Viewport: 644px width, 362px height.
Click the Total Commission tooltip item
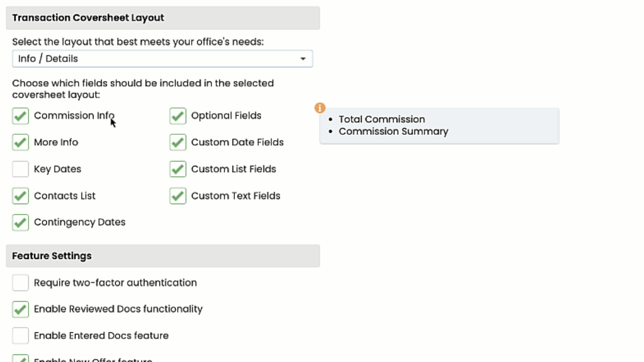(x=381, y=119)
